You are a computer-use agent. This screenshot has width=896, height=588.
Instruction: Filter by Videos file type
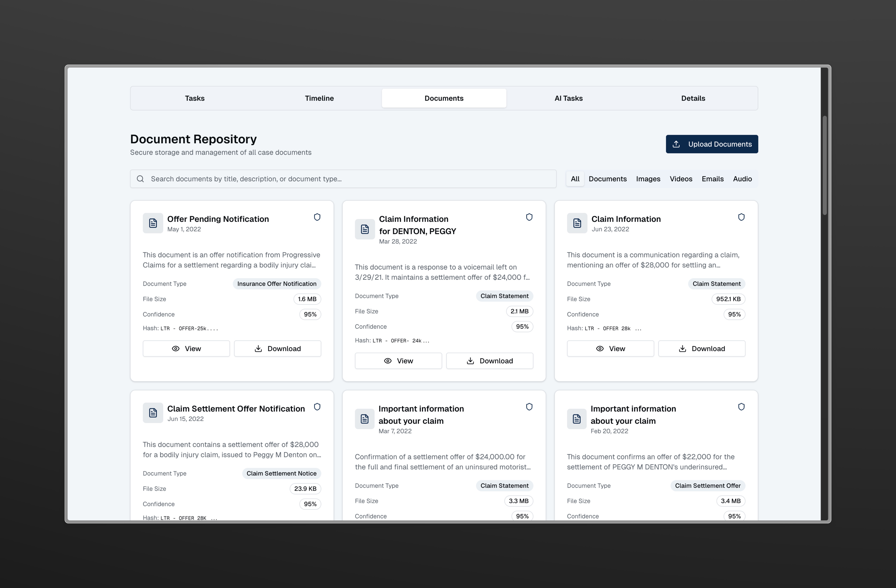pos(681,179)
